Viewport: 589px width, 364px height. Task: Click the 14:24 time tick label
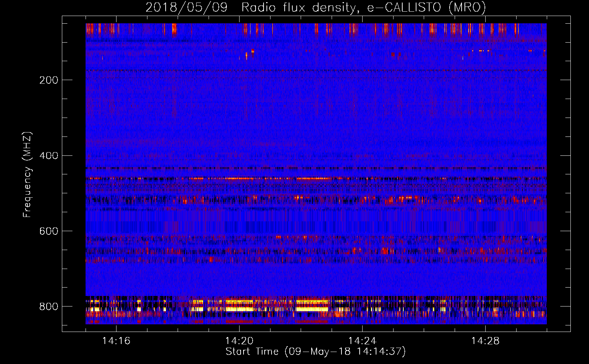(x=362, y=341)
